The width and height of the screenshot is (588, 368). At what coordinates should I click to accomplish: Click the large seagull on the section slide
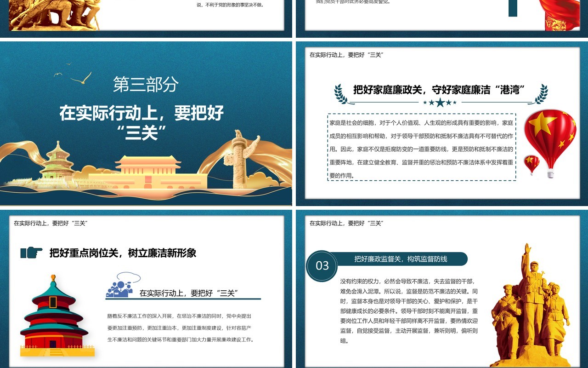(81, 79)
